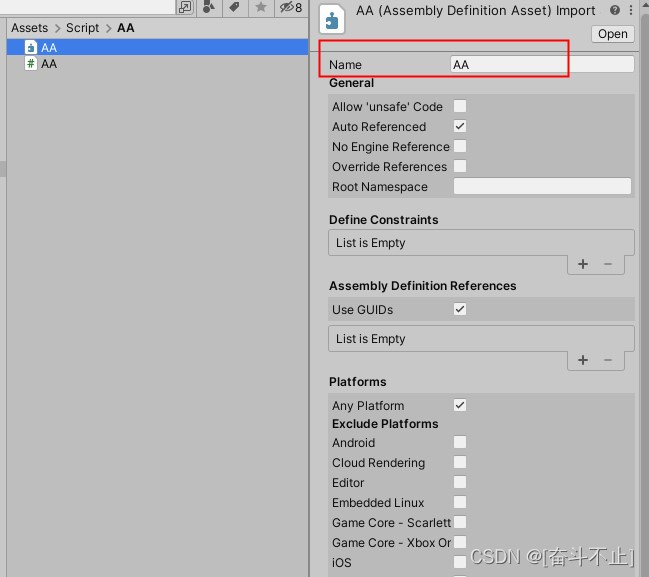This screenshot has height=577, width=649.
Task: Exclude Game Core - Xbox One checkbox
Action: tap(460, 542)
